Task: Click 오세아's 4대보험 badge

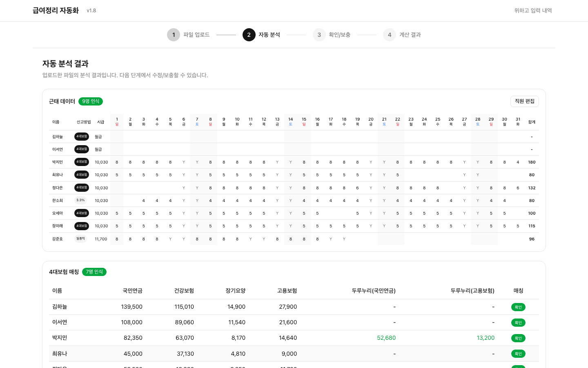Action: [x=82, y=213]
